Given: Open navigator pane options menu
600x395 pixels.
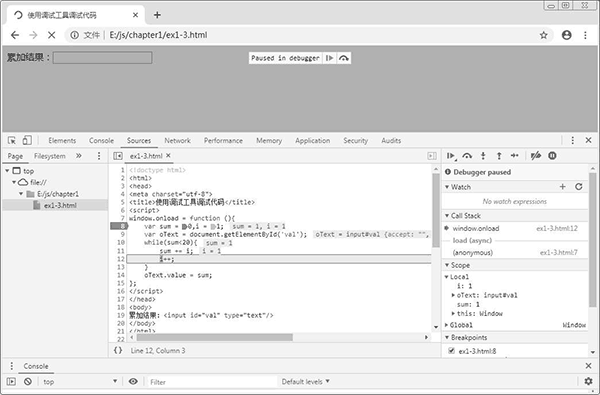Looking at the screenshot, I should [x=99, y=156].
